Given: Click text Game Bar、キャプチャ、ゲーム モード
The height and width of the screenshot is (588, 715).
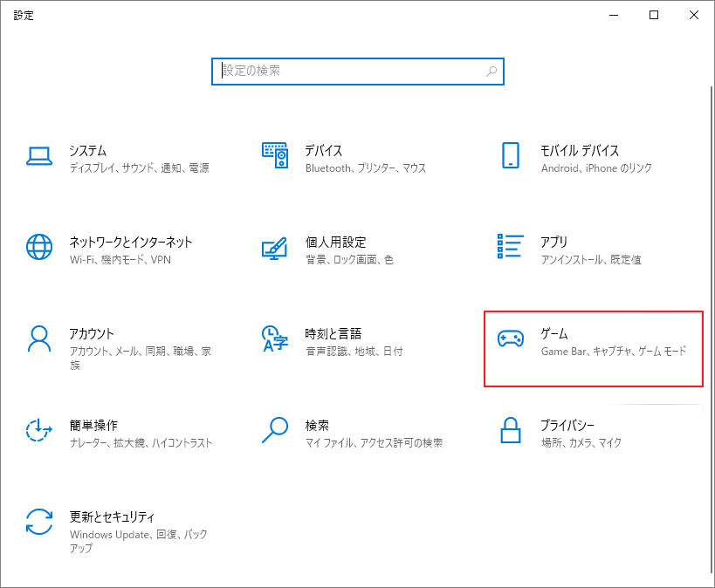Looking at the screenshot, I should click(614, 352).
